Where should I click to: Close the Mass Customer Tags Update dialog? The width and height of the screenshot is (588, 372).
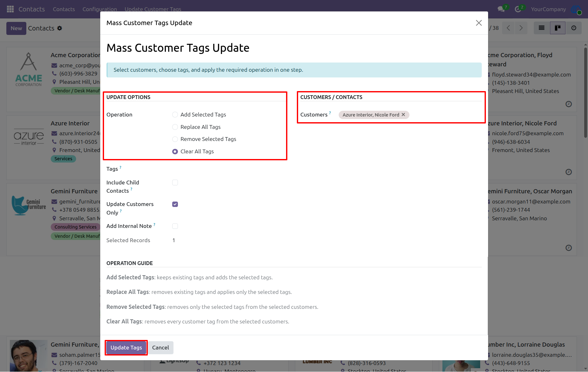coord(479,23)
